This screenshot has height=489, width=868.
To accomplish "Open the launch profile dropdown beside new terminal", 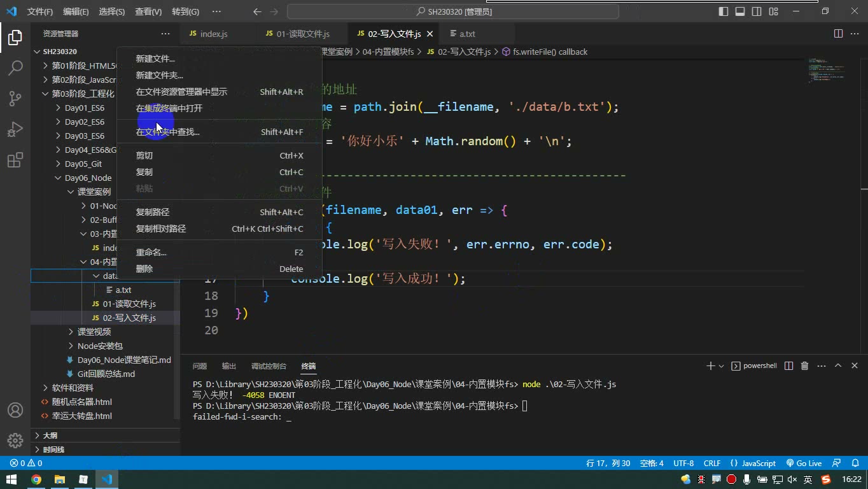I will point(721,366).
